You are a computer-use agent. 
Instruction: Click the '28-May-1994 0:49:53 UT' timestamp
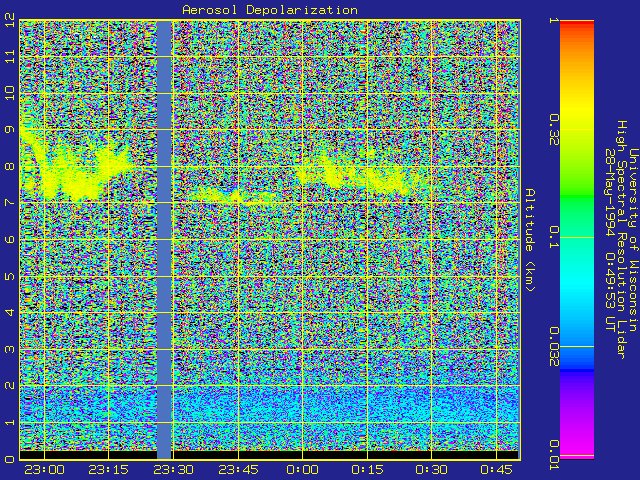[609, 240]
